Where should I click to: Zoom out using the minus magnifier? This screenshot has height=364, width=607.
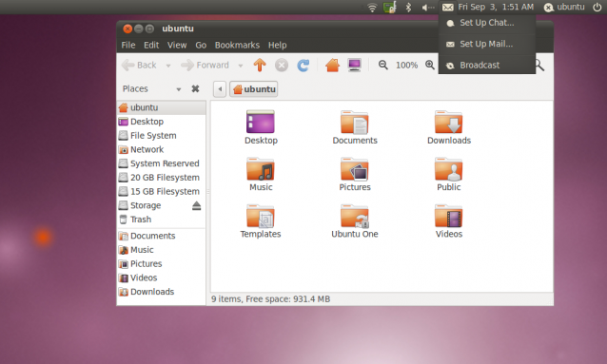tap(382, 65)
